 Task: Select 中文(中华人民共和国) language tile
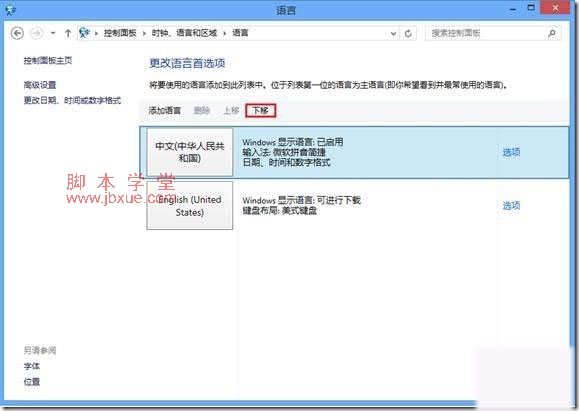[190, 152]
